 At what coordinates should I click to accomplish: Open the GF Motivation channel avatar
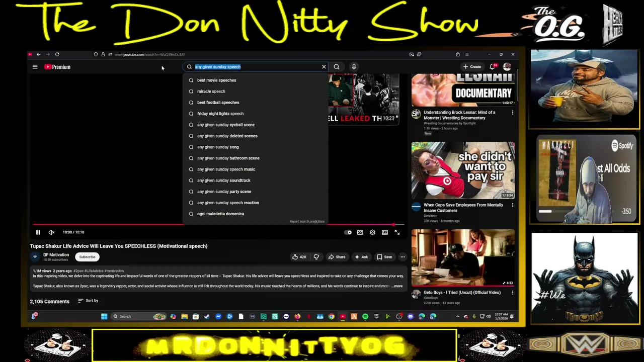[x=35, y=257]
